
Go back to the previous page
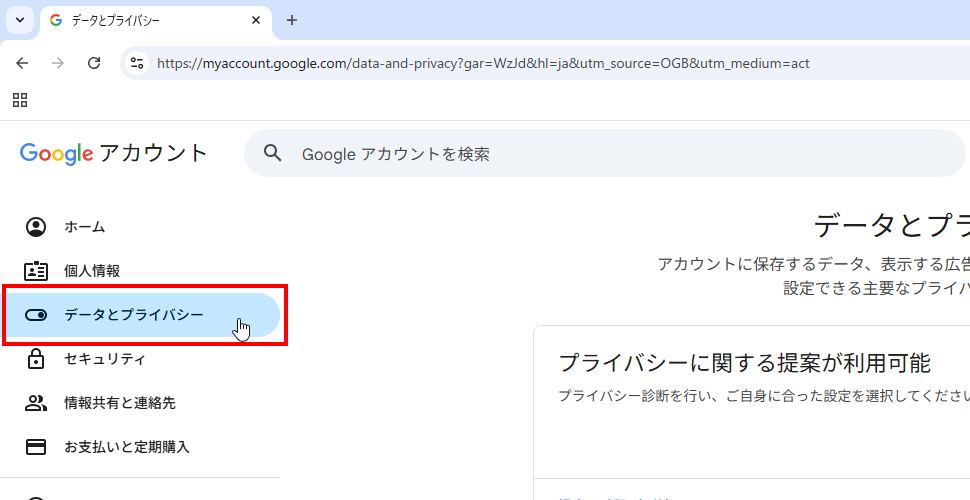tap(22, 63)
